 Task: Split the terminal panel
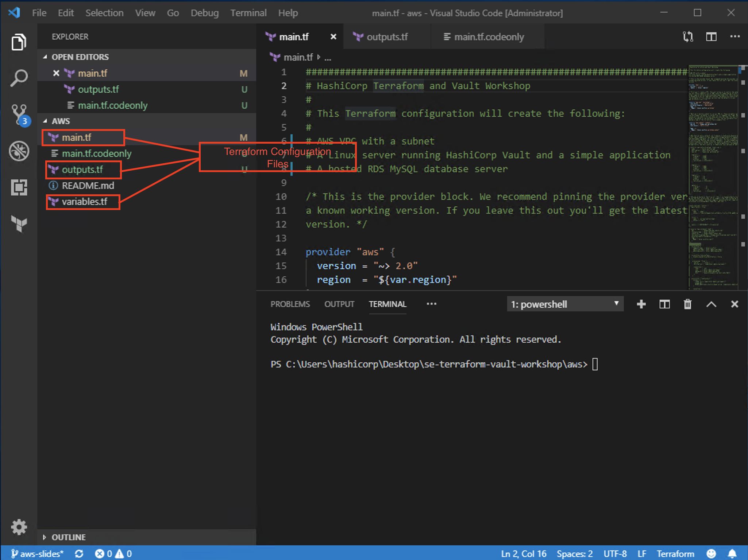[x=664, y=304]
